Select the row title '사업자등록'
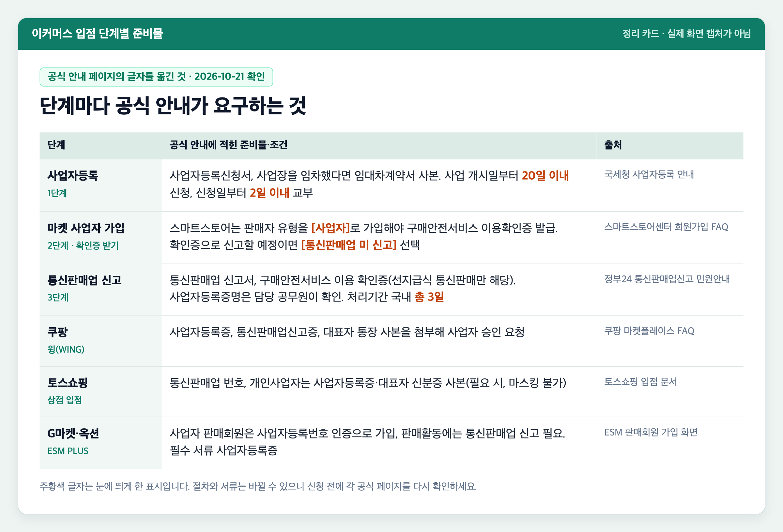Image resolution: width=783 pixels, height=532 pixels. 73,175
